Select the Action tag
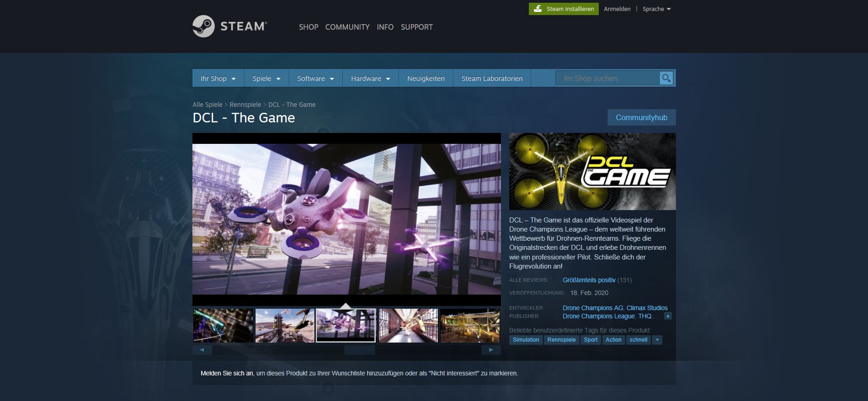The width and height of the screenshot is (868, 401). 613,340
